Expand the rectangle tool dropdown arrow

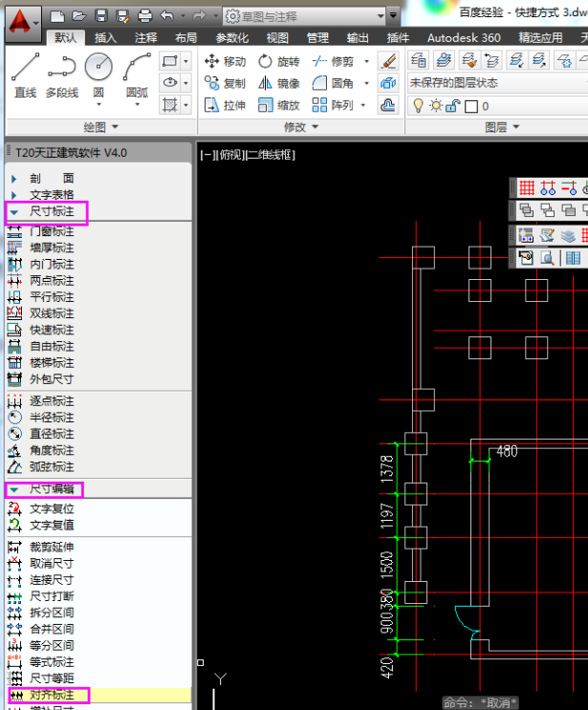(x=185, y=61)
